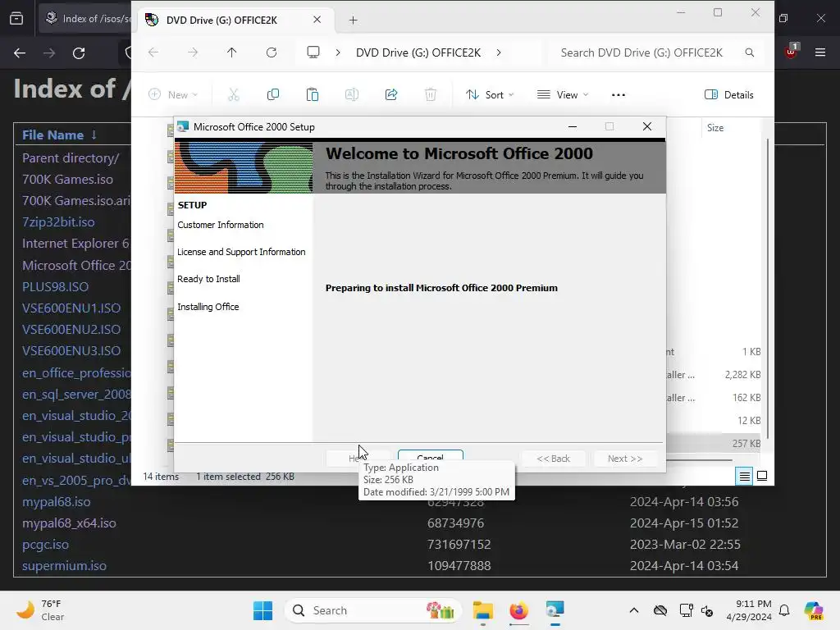Open the mypal68_x64.iso link
840x630 pixels.
69,523
